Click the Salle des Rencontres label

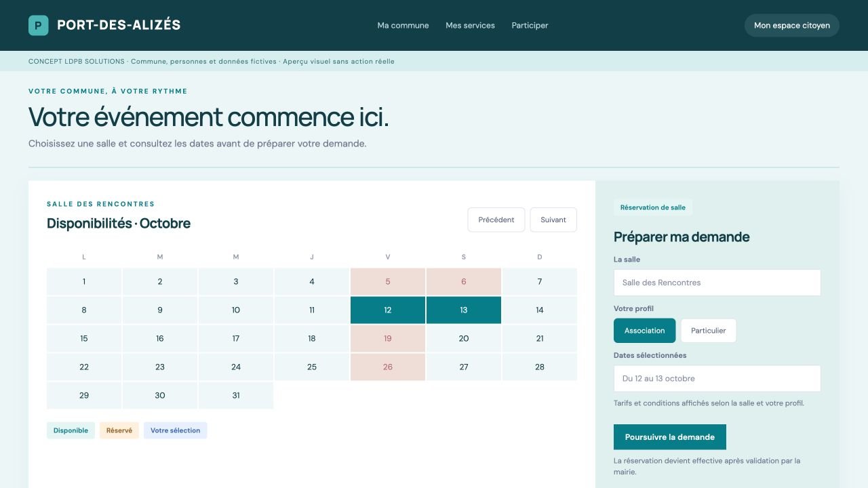point(101,203)
